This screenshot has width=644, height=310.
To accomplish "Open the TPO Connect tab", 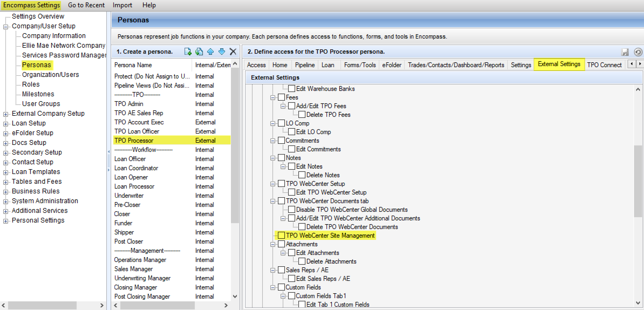I will pos(604,65).
